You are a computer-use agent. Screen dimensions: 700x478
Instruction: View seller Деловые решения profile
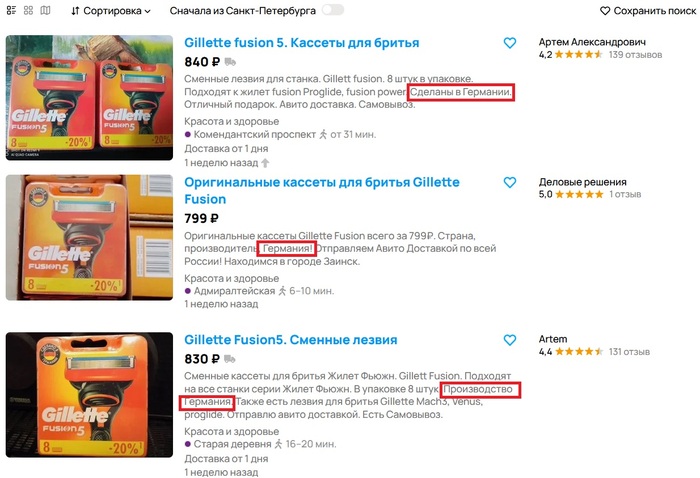point(582,182)
